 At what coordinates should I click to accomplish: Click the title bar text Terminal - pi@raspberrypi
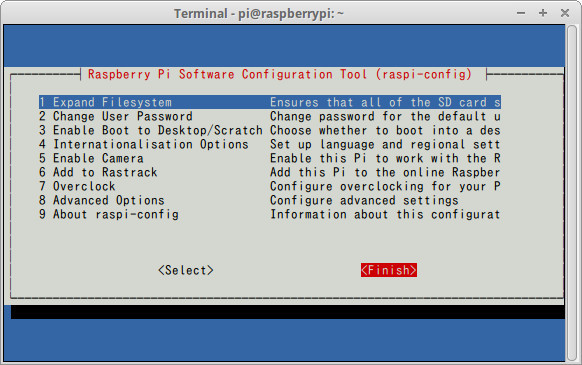click(259, 14)
